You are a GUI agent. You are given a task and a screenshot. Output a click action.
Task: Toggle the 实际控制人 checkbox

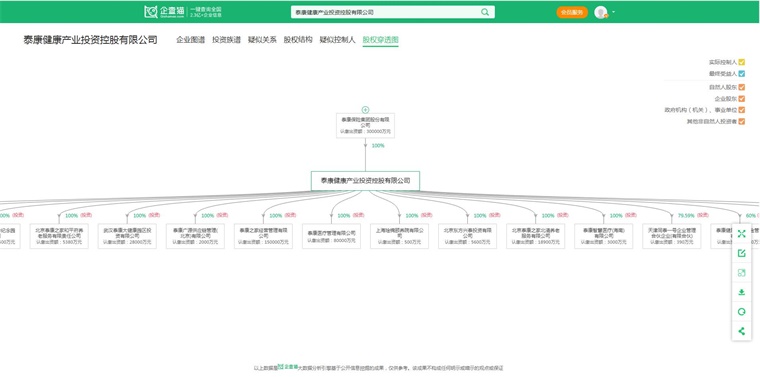pos(742,62)
